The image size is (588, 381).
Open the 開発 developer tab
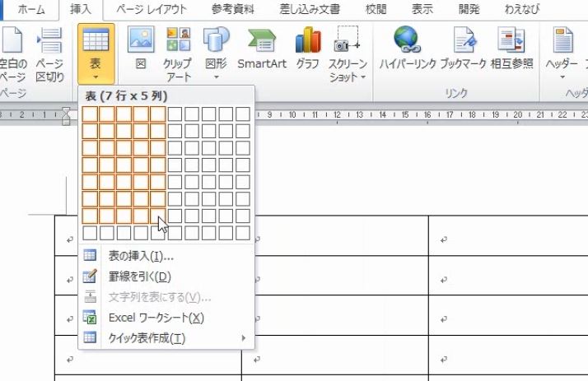(469, 9)
